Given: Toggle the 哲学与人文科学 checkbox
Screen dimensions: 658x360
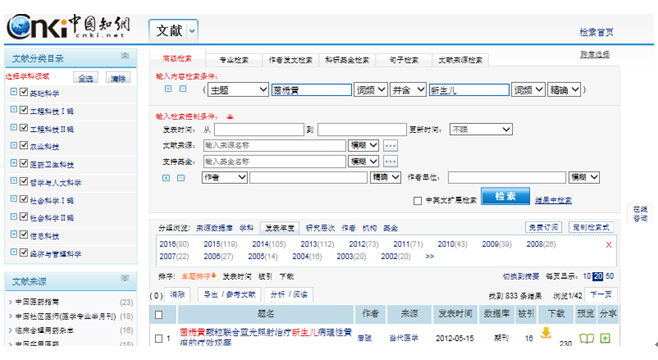Looking at the screenshot, I should [x=24, y=181].
